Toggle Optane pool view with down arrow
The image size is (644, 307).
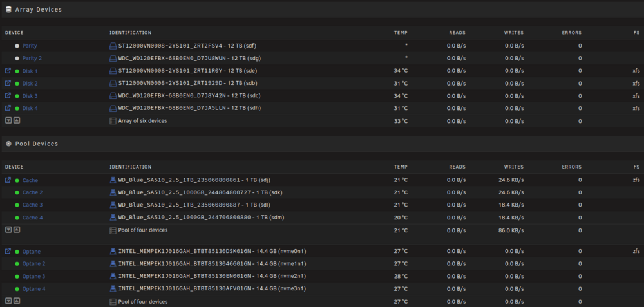8,301
